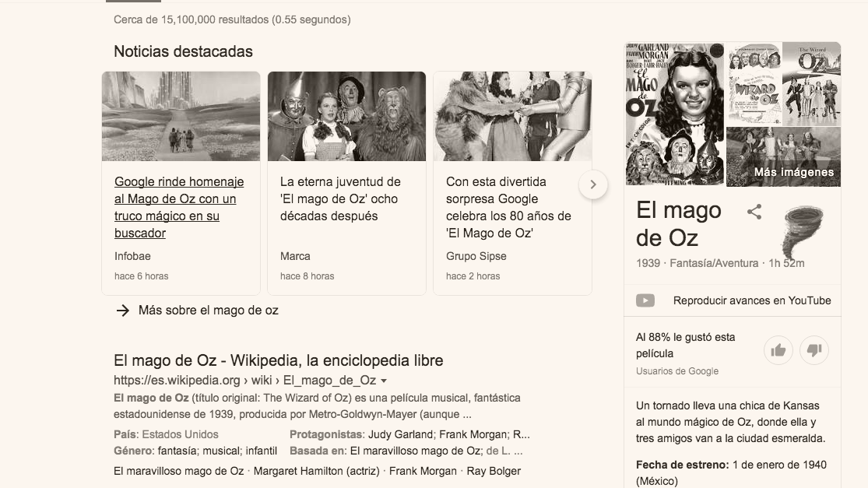Viewport: 868px width, 488px height.
Task: Click the Noticias destacadas heading
Action: click(183, 51)
